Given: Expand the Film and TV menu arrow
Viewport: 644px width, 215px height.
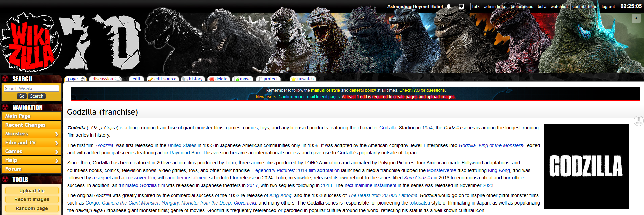Looking at the screenshot, I should pyautogui.click(x=57, y=143).
